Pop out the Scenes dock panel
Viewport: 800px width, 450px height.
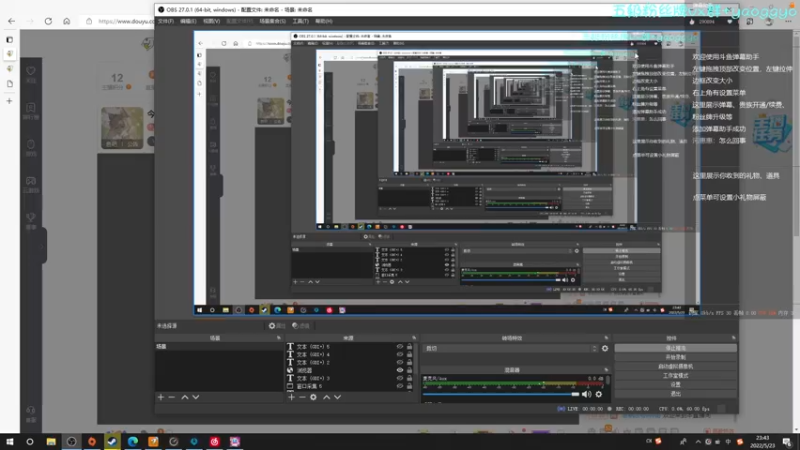point(279,338)
